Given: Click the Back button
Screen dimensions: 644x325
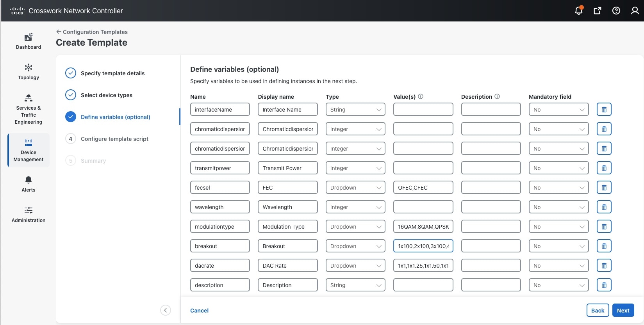Looking at the screenshot, I should point(598,310).
